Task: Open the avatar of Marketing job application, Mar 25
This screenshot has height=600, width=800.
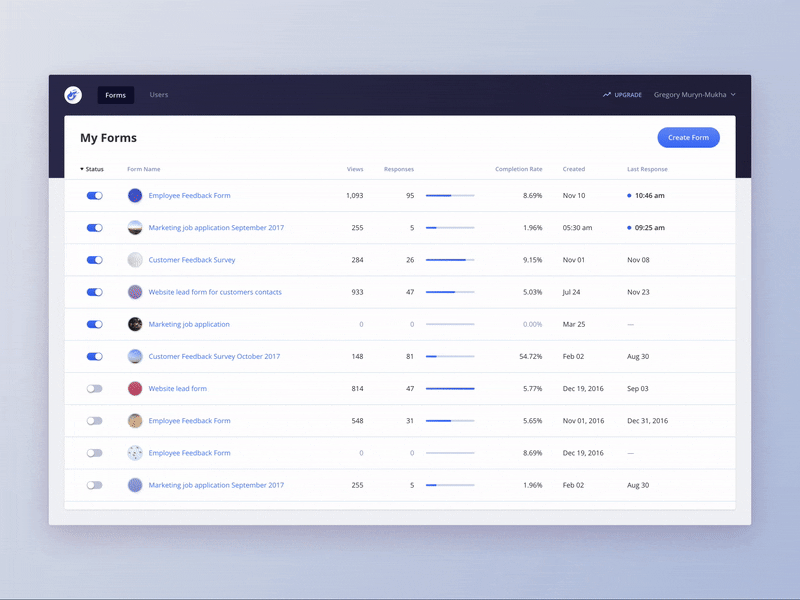Action: [135, 324]
